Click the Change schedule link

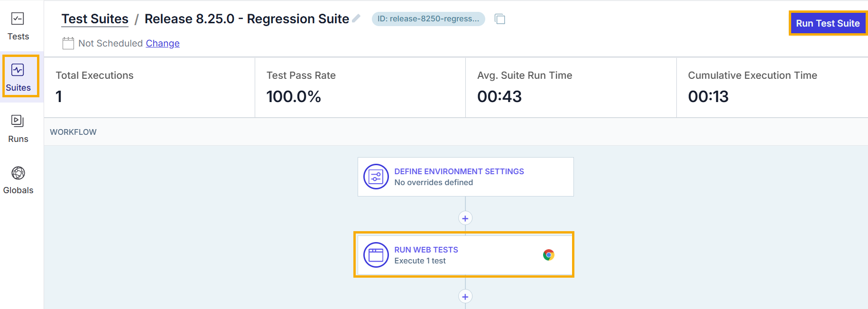(163, 43)
